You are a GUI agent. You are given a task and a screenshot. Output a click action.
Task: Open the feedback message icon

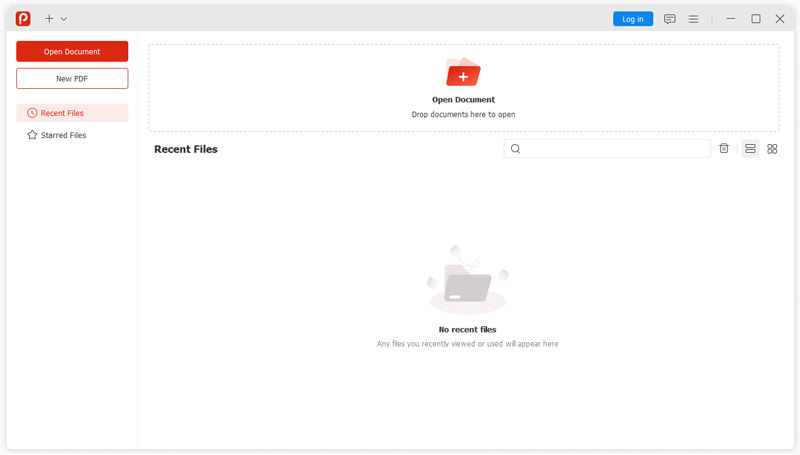[x=670, y=19]
